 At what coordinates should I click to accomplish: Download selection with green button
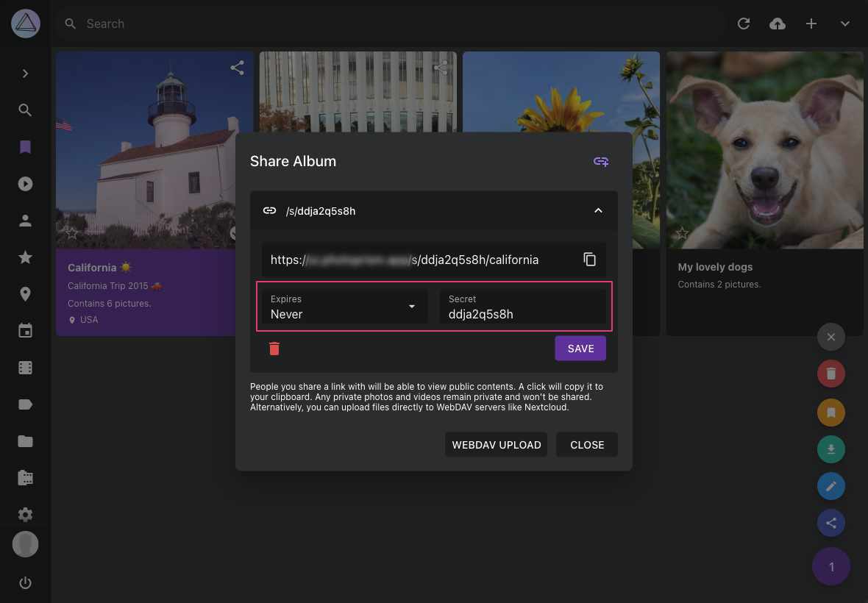point(831,449)
